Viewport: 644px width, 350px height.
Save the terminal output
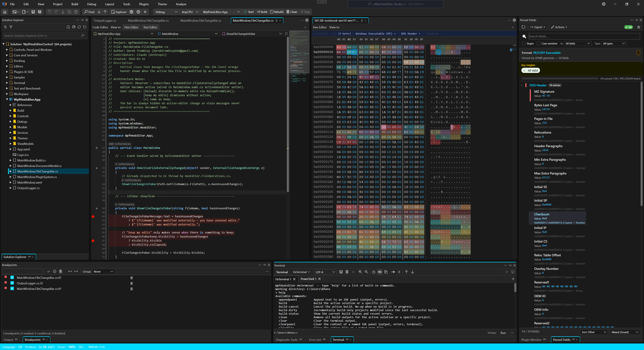click(341, 272)
